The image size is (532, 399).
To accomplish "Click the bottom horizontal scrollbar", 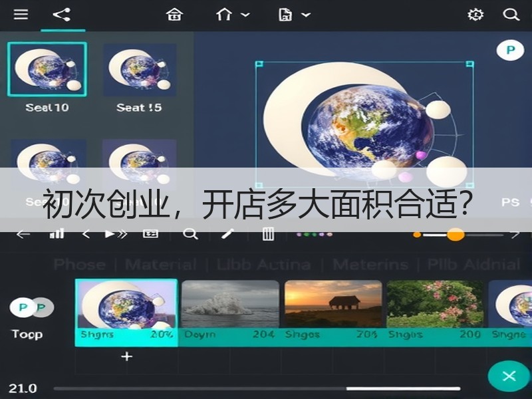I will click(x=257, y=389).
